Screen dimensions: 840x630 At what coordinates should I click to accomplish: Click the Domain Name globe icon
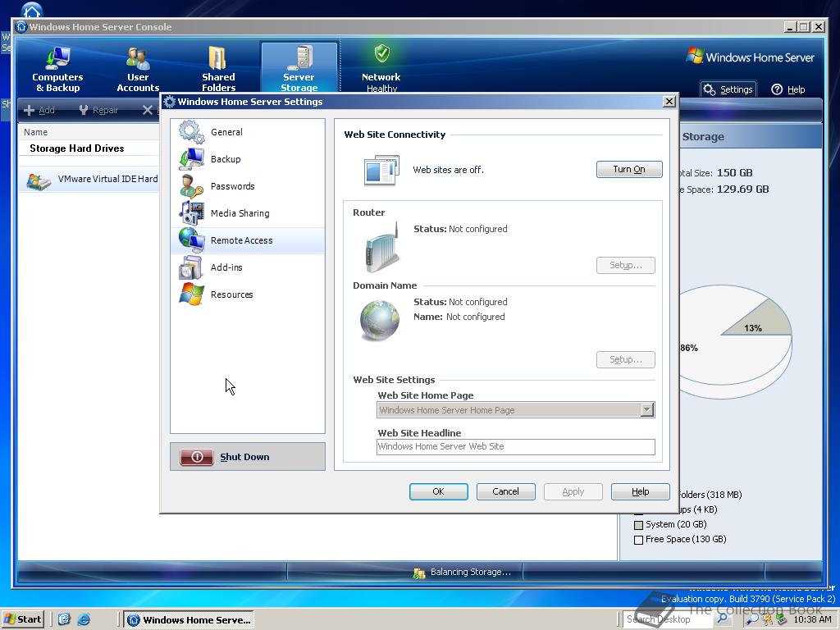(x=379, y=321)
